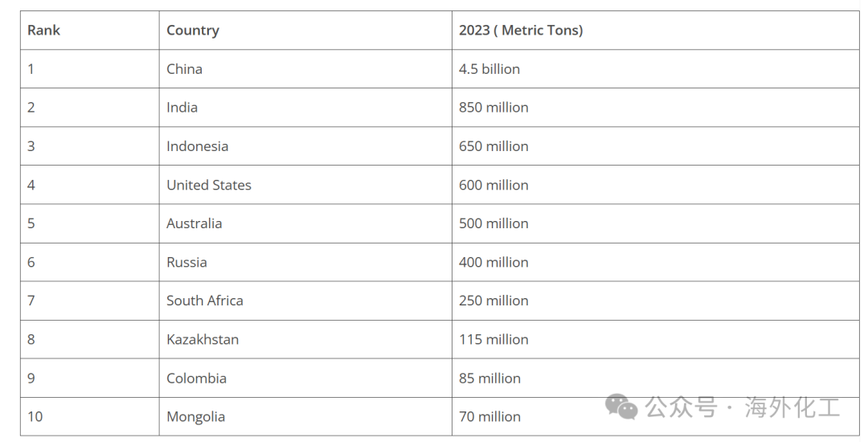The width and height of the screenshot is (868, 442).
Task: Select the 600 million value
Action: coord(493,185)
